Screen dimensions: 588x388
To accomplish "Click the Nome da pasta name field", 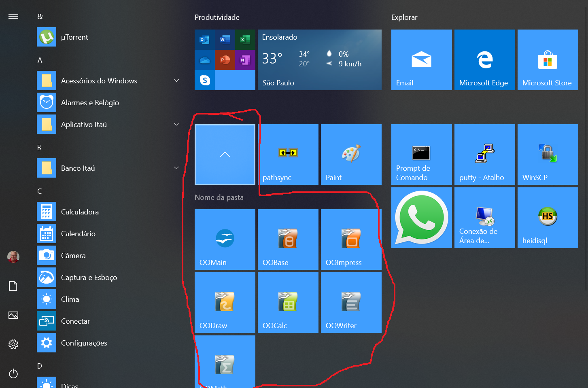I will pyautogui.click(x=219, y=197).
